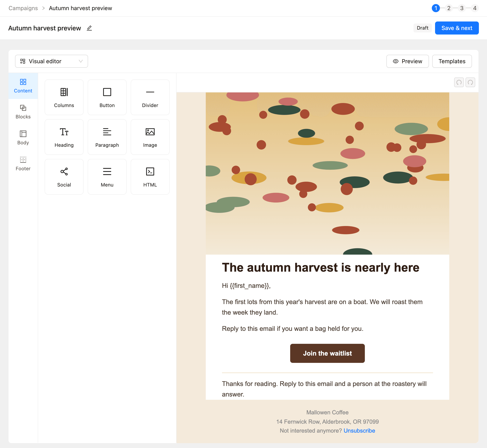
Task: Select the autumn hero image in email
Action: (x=327, y=174)
